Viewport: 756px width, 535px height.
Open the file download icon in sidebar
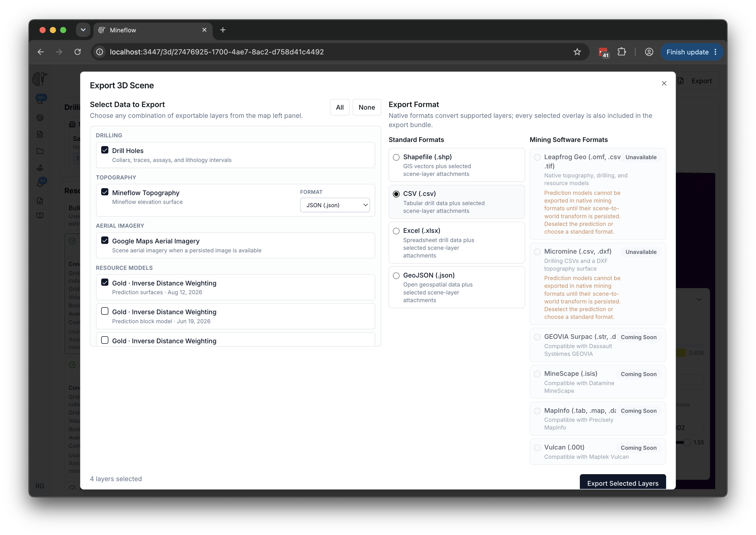click(x=40, y=201)
